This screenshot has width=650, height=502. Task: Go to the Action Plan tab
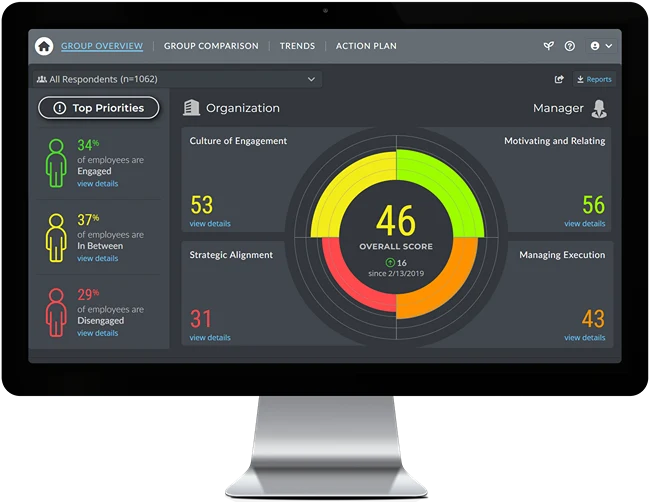click(367, 46)
